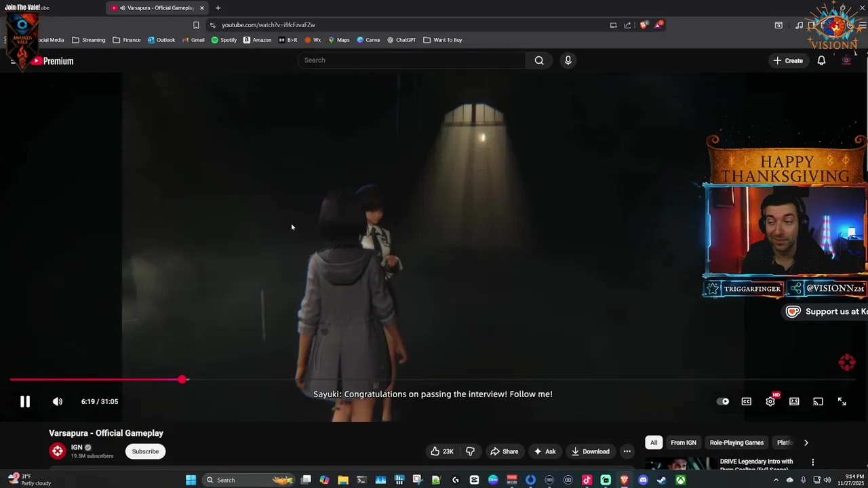The width and height of the screenshot is (868, 488).
Task: Open options for the DRIVE Legendary Intro video
Action: (x=812, y=462)
